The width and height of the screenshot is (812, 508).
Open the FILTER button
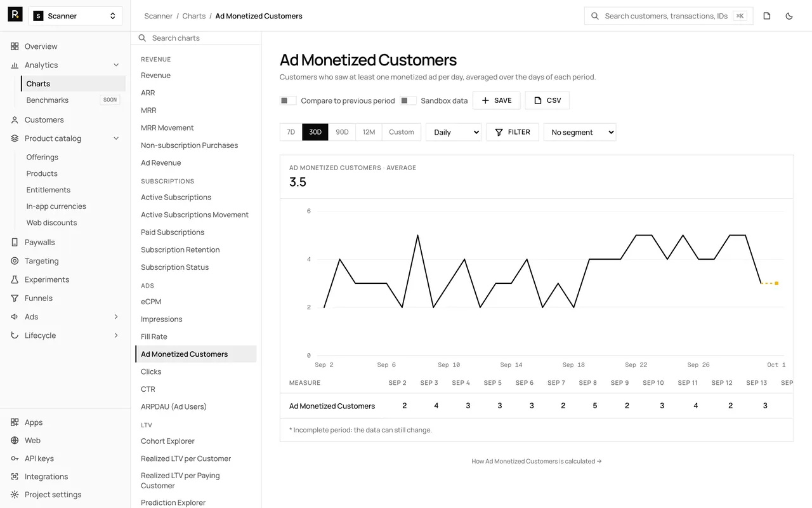click(x=513, y=132)
